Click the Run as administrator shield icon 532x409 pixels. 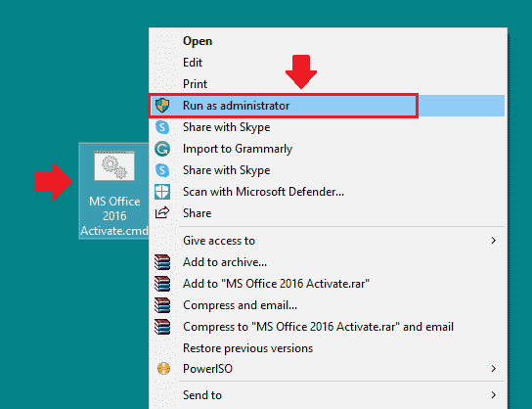tap(162, 106)
